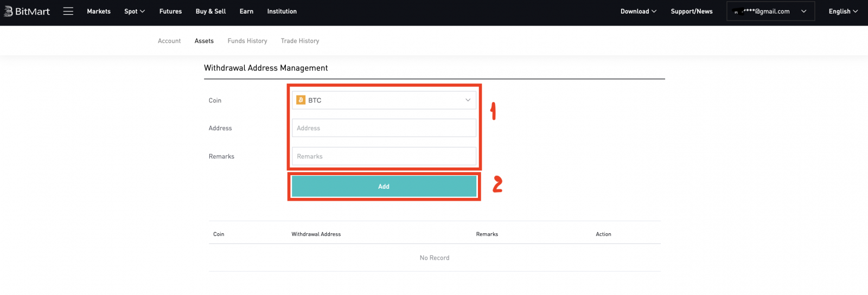The image size is (868, 295).
Task: Open the Spot dropdown menu
Action: pos(134,11)
